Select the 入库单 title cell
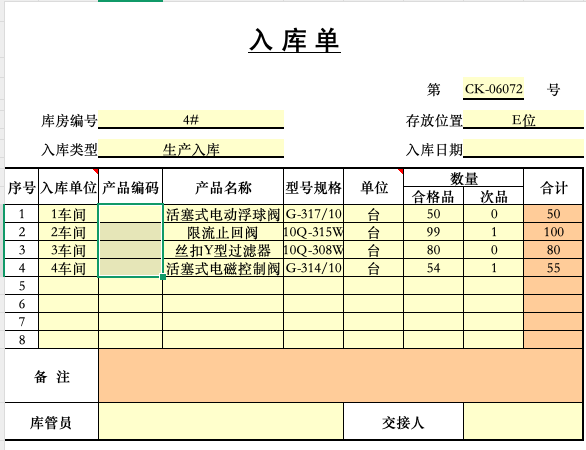The width and height of the screenshot is (586, 450). [x=294, y=40]
